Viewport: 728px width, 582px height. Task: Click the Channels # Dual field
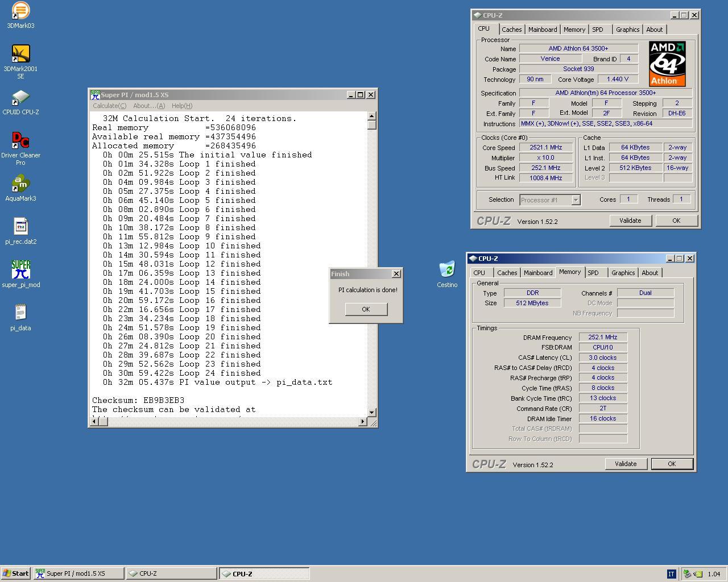[646, 293]
